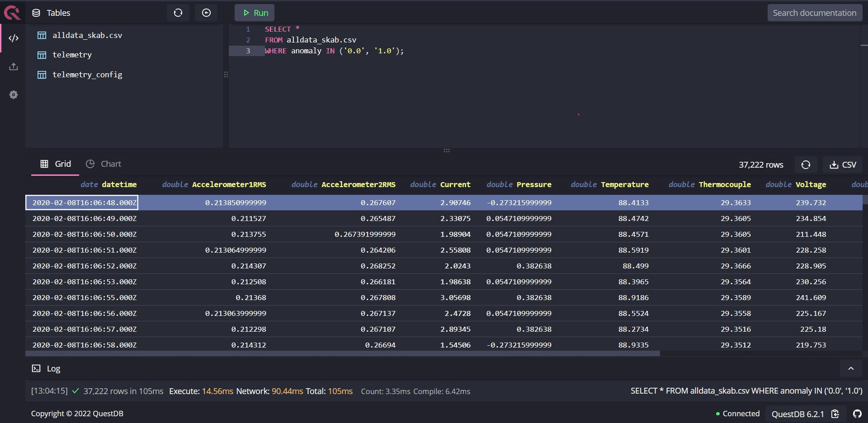Expand the alldata_skab.csv table

(87, 35)
